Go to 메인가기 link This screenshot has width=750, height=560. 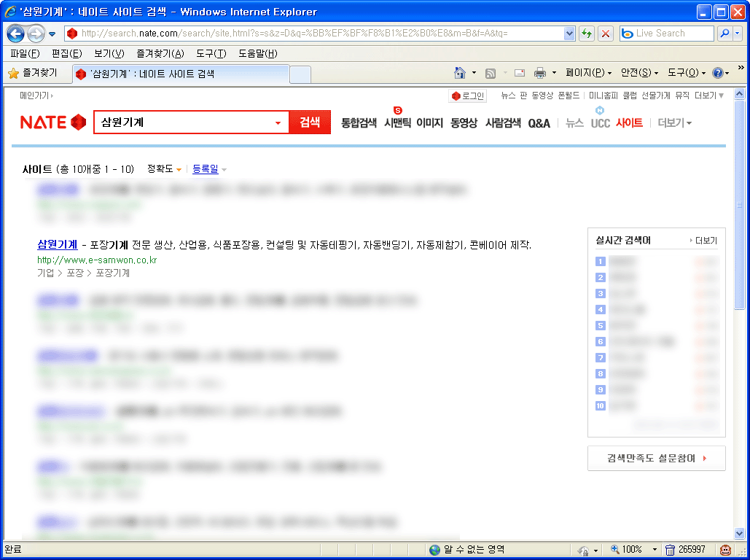click(36, 96)
